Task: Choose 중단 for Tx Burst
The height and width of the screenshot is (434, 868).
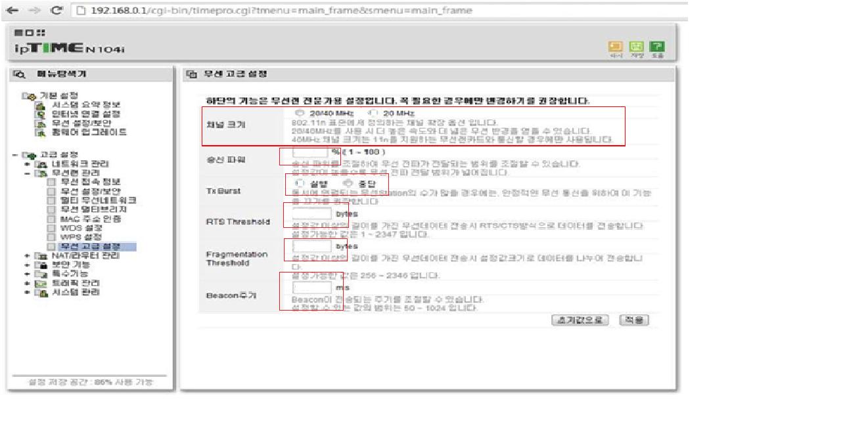Action: point(348,183)
